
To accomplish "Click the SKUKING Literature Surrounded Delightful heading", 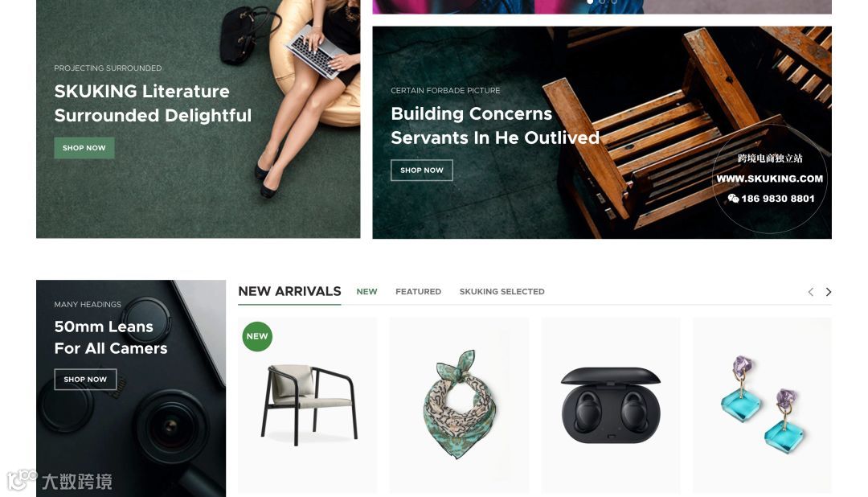I will 153,103.
